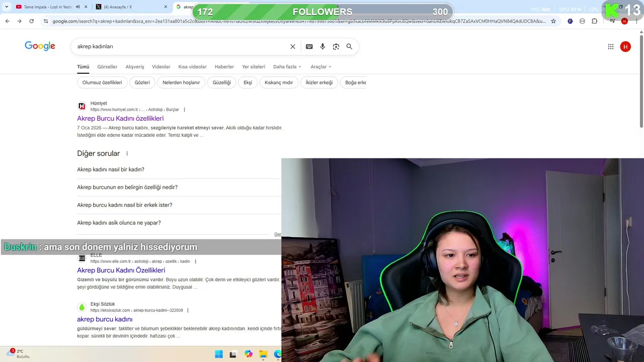Open the extensions puzzle icon
Screen dimensions: 644x362
coord(595,21)
